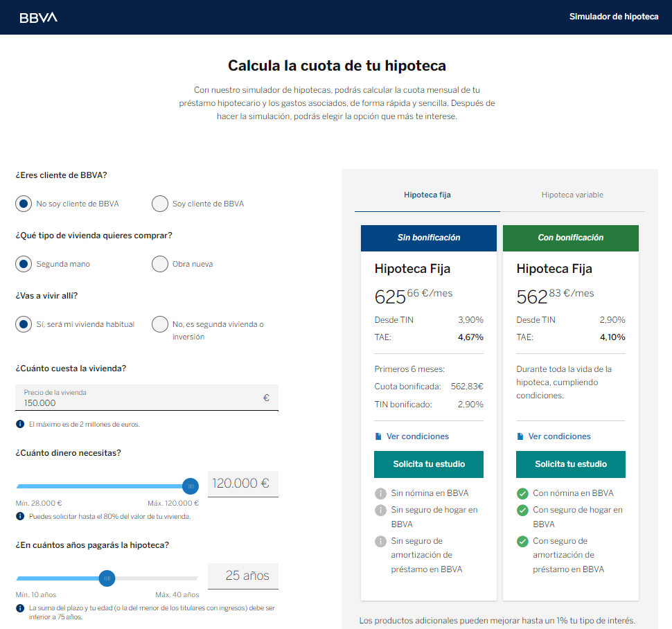This screenshot has width=672, height=629.
Task: Open Simulador de hipoteca header link
Action: [614, 17]
